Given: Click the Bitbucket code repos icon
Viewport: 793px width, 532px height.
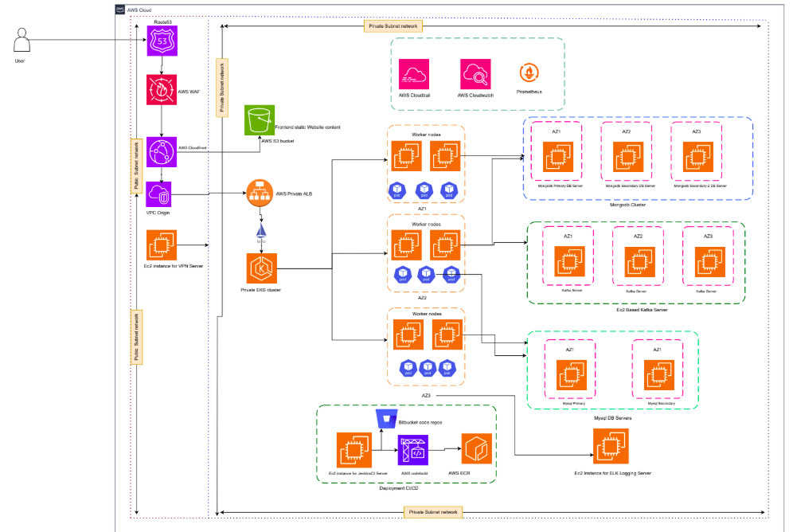Looking at the screenshot, I should (x=386, y=419).
